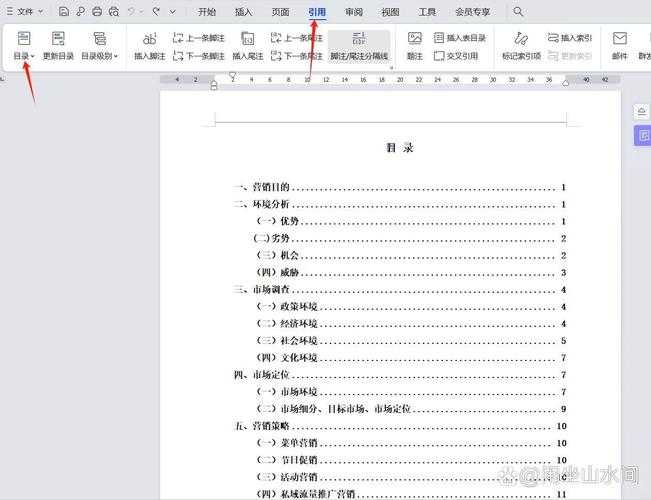The image size is (651, 500).
Task: Click TOC row (二)劣势
Action: 409,238
